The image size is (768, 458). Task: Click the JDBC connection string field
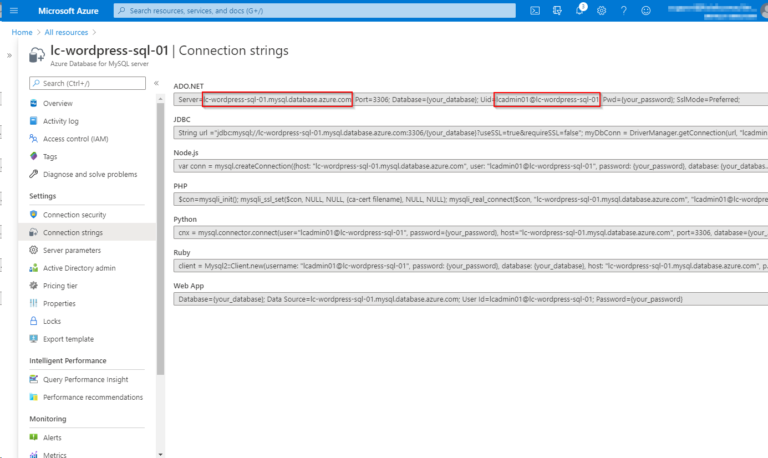point(471,133)
